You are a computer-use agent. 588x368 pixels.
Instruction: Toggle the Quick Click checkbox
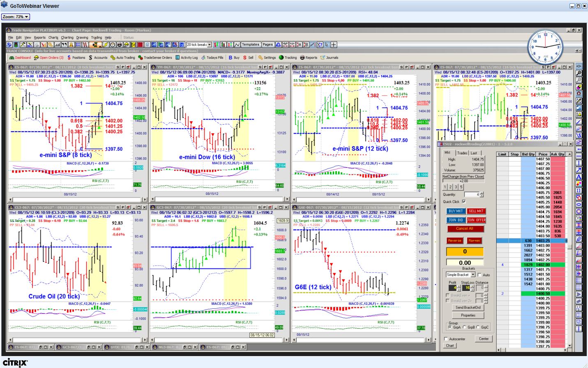click(x=464, y=201)
